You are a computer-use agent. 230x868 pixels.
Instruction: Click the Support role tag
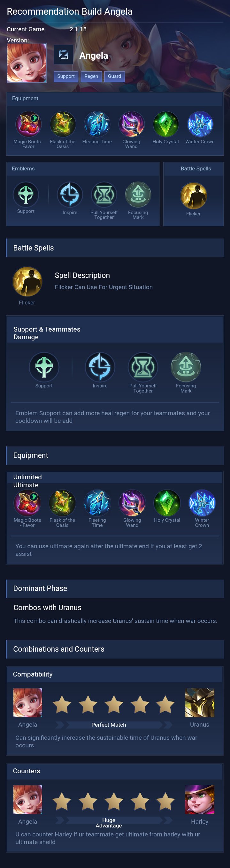(x=66, y=77)
